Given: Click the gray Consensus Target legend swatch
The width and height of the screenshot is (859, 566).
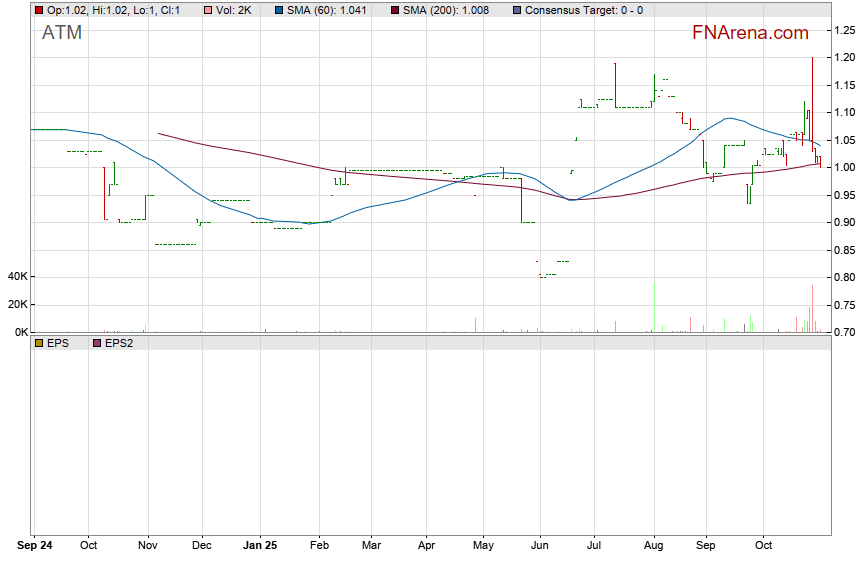Looking at the screenshot, I should pos(515,10).
